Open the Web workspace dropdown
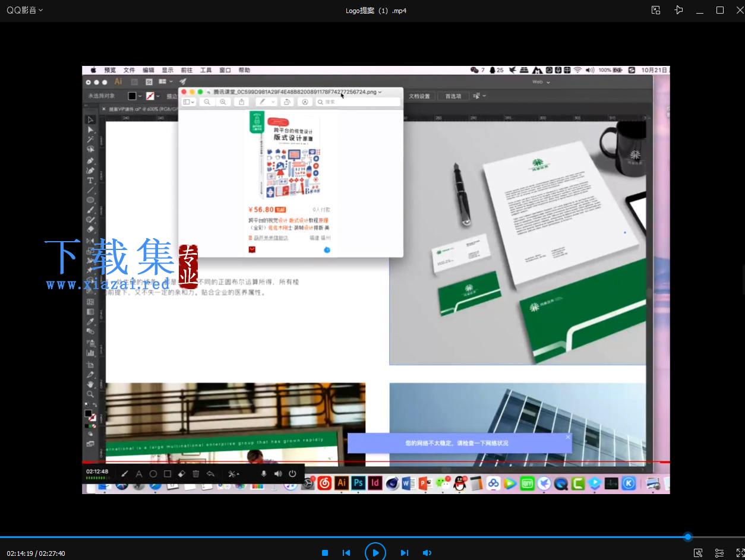Image resolution: width=745 pixels, height=560 pixels. point(541,82)
